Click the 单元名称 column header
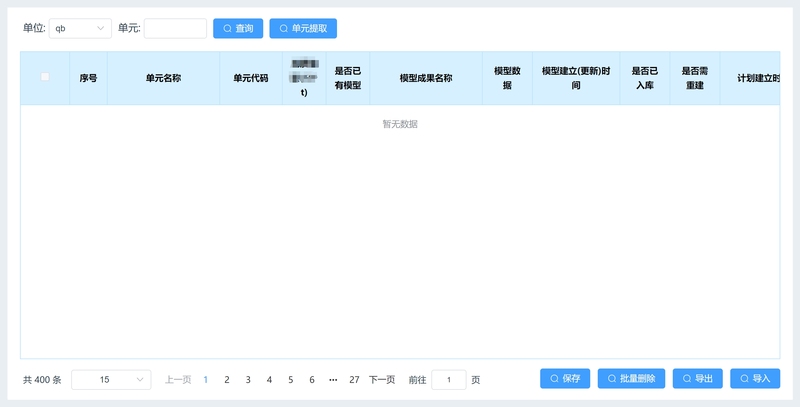Viewport: 800px width, 407px height. click(163, 78)
